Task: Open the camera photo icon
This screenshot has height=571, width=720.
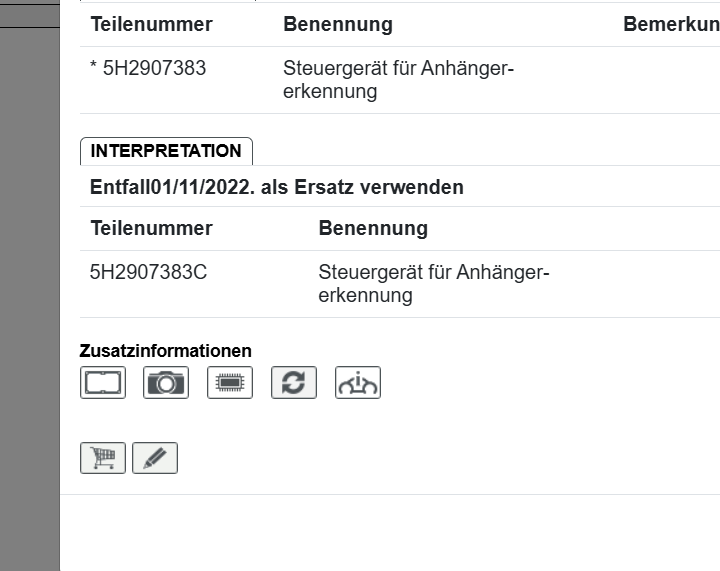Action: point(166,383)
